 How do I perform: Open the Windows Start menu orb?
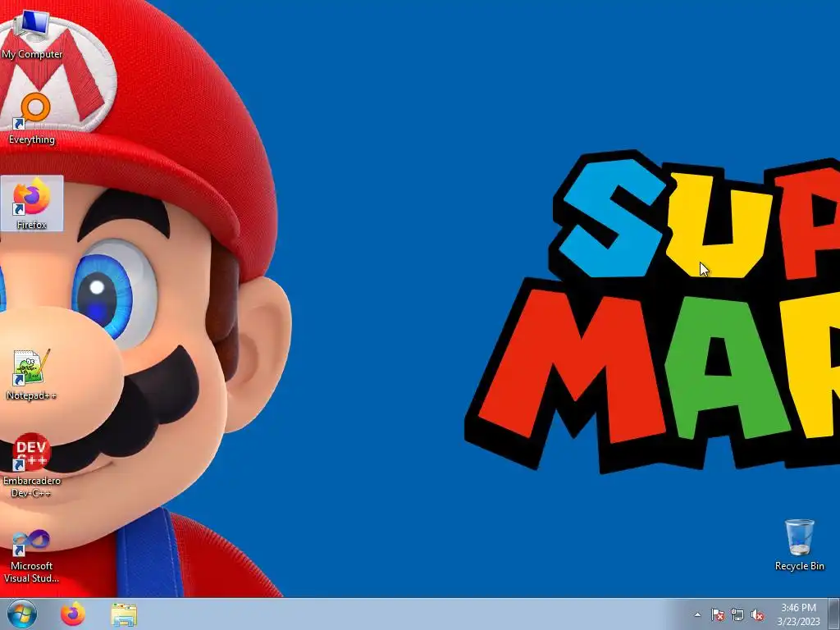22,614
